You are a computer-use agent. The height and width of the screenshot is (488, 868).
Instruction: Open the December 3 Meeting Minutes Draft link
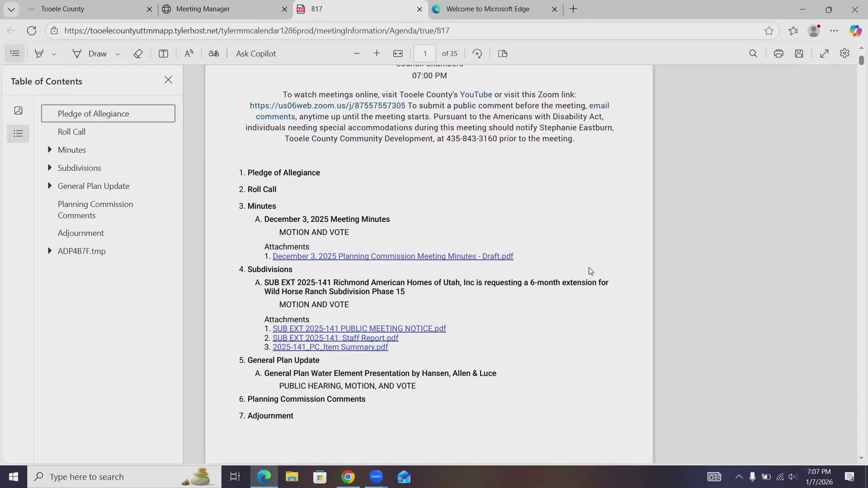[x=393, y=256]
